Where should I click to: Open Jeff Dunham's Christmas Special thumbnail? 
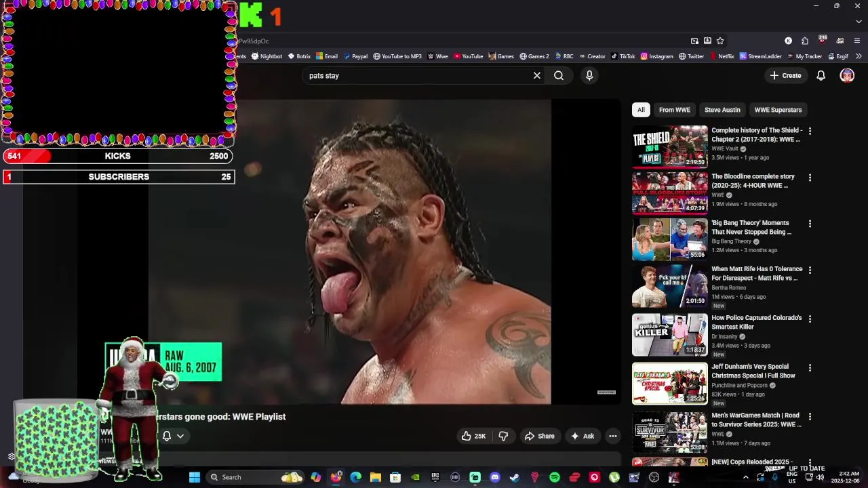670,383
